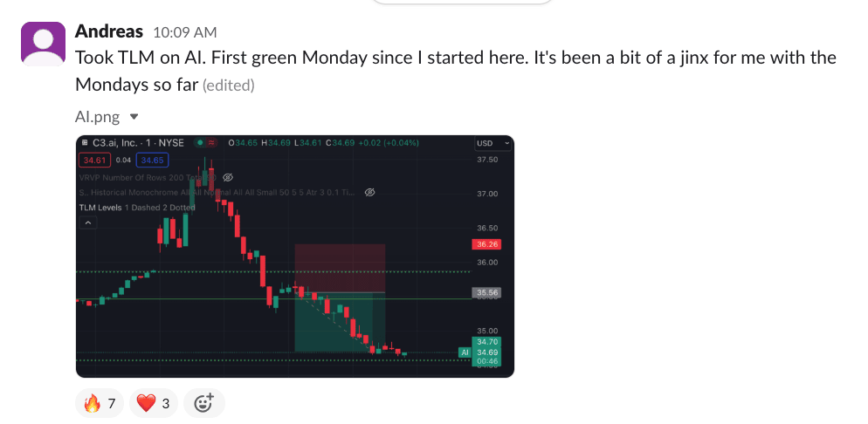Screen dimensions: 868x424
Task: Click the C3.ai symbol logo icon
Action: point(85,142)
